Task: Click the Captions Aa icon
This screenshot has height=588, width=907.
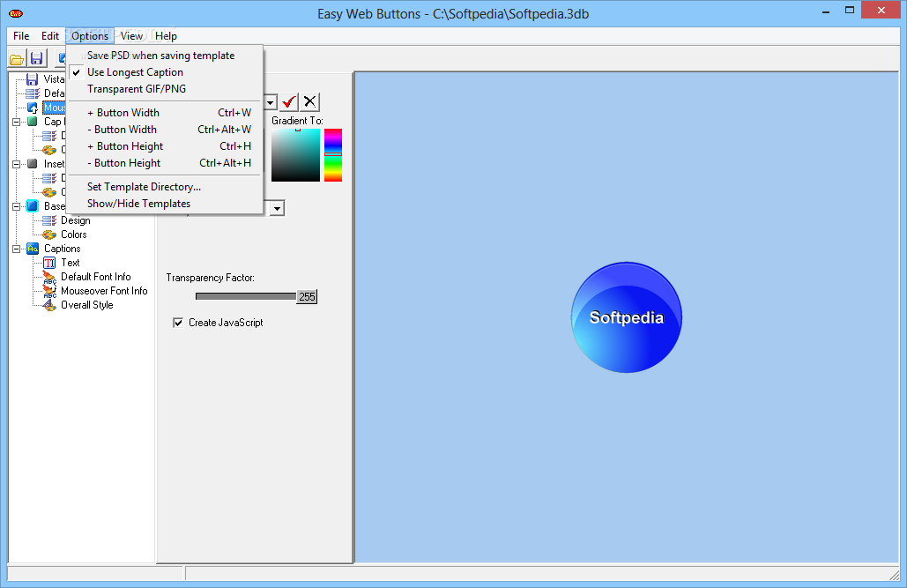Action: (33, 249)
